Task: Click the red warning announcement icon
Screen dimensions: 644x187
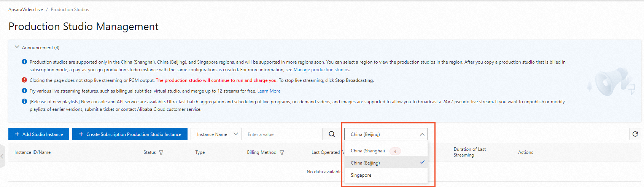Action: [24, 80]
